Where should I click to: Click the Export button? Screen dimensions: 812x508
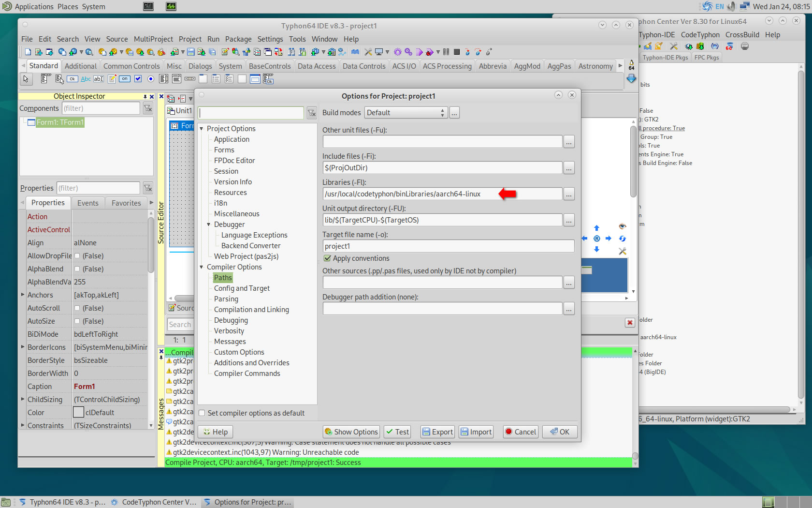click(x=437, y=432)
